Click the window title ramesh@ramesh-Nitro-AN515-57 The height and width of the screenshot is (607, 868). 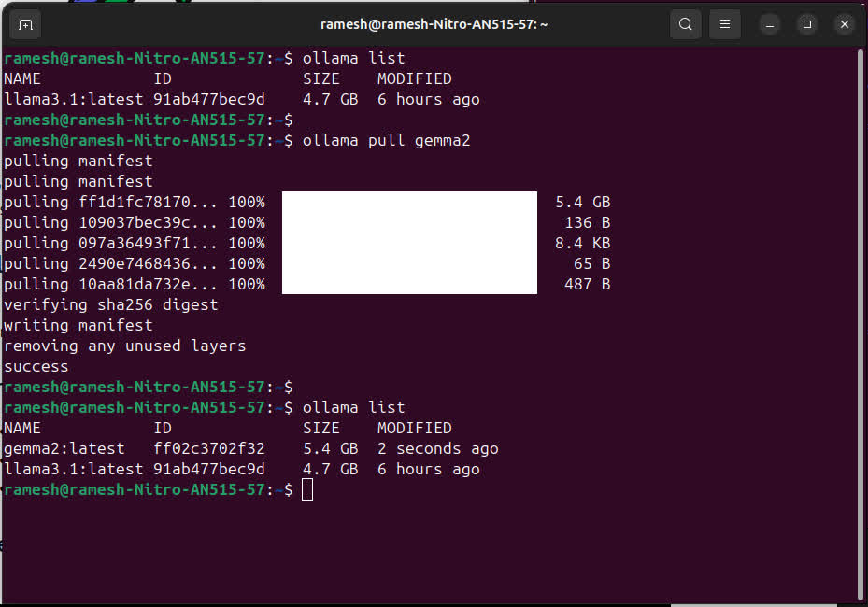(434, 24)
